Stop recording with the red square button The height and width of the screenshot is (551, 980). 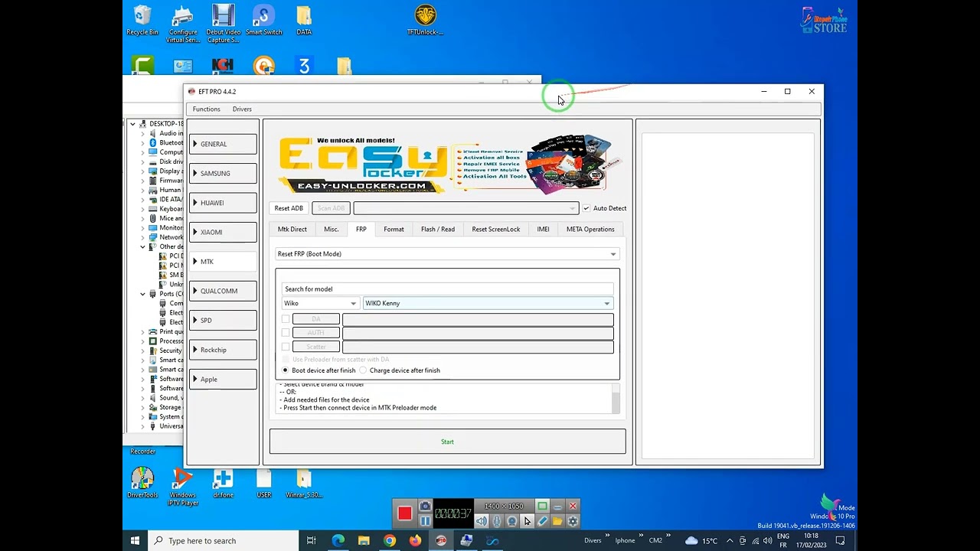point(404,514)
